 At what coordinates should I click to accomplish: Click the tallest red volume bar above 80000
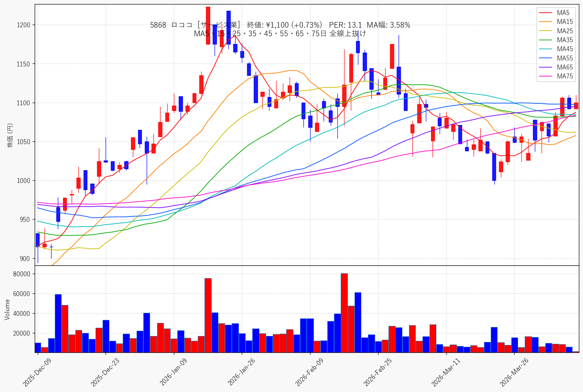[x=344, y=313]
